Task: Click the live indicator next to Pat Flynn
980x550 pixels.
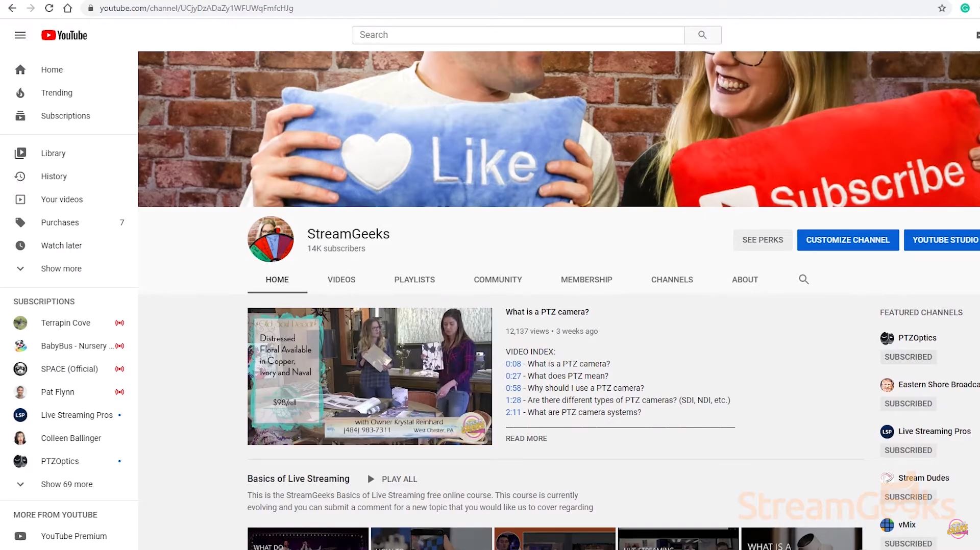Action: 120,392
